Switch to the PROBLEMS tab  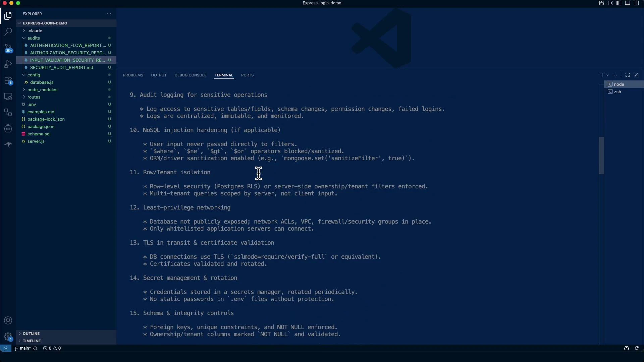133,75
